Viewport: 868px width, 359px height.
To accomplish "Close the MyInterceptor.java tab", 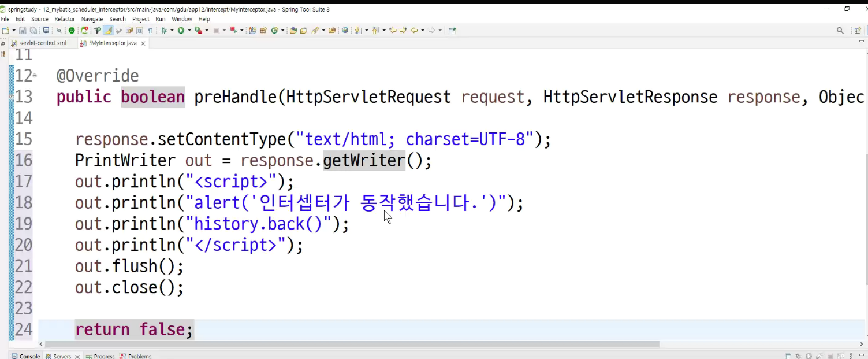I will click(x=143, y=43).
